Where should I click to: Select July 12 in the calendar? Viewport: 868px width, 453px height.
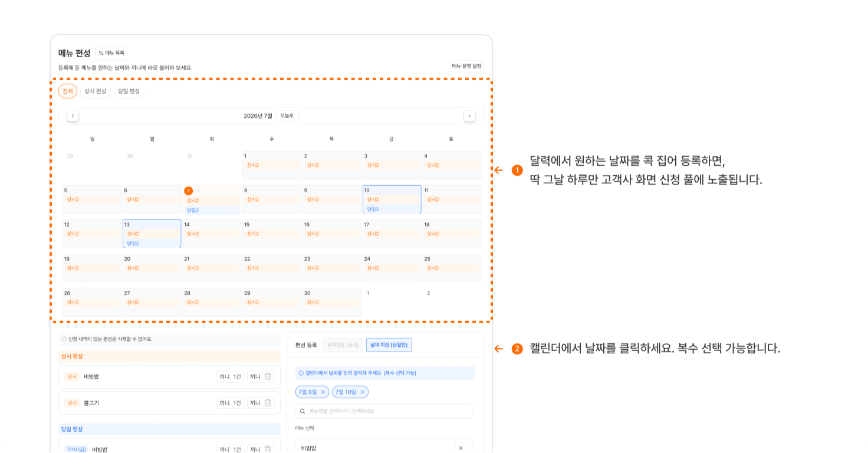click(x=92, y=234)
